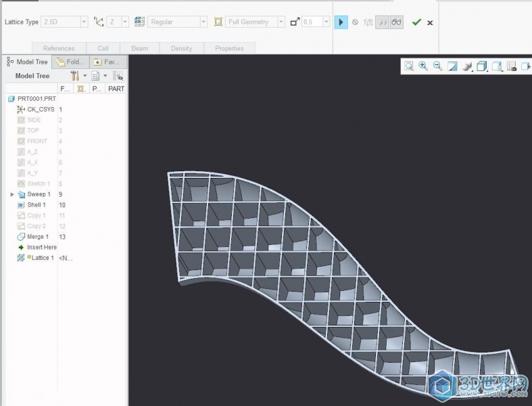This screenshot has height=406, width=532.
Task: Open the view manager icon
Action: click(497, 66)
